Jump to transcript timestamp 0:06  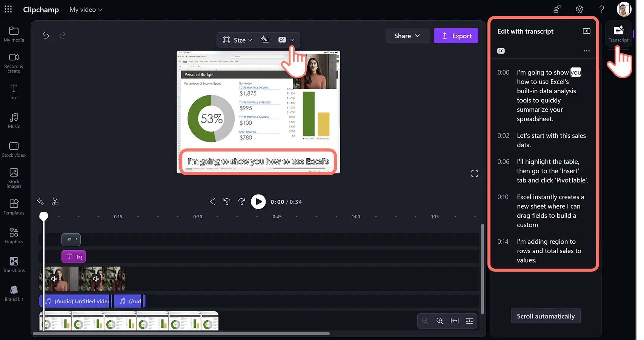[503, 162]
